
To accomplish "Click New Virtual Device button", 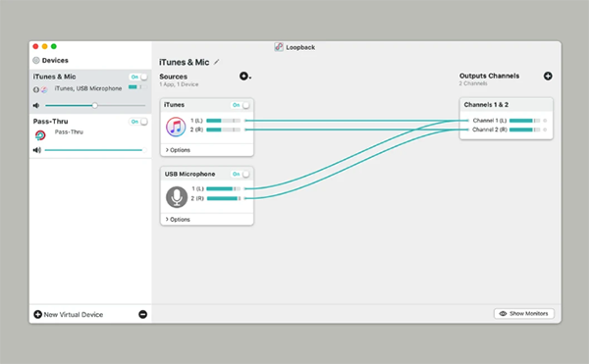I will pos(69,315).
